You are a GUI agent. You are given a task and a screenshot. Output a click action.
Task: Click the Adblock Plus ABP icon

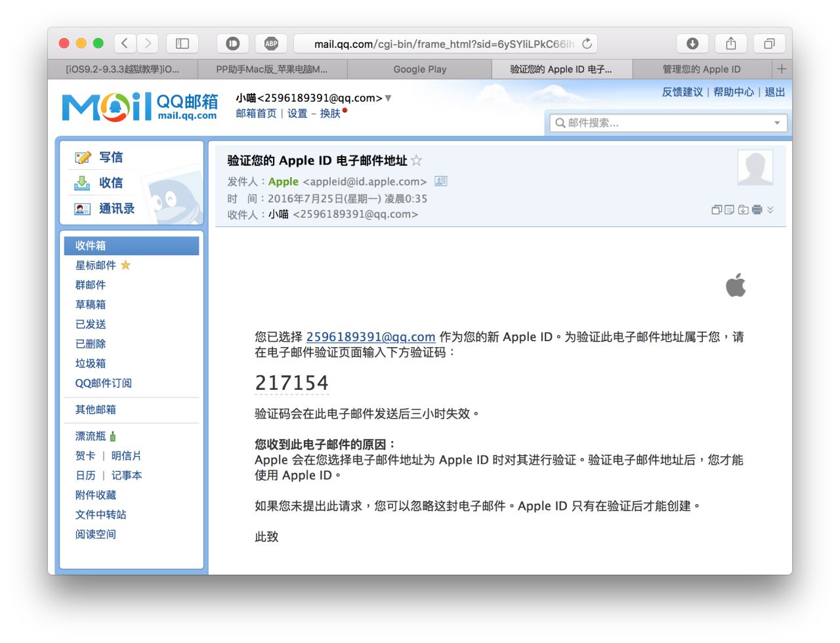[x=271, y=44]
